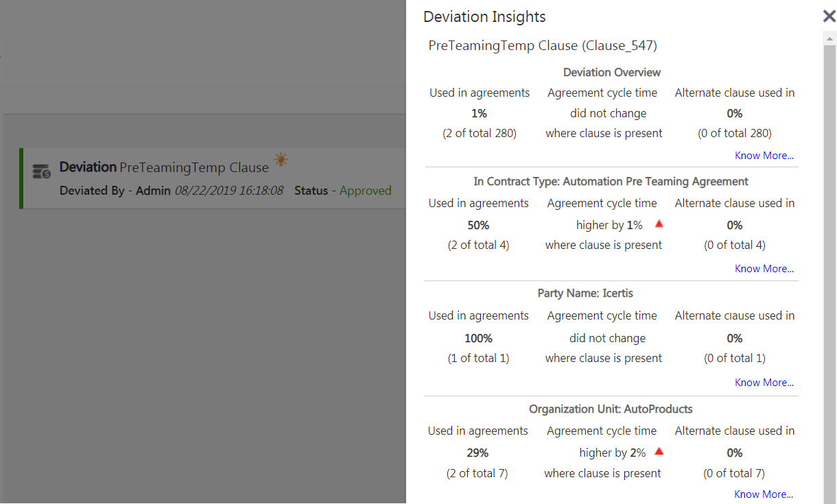837x504 pixels.
Task: Click the Deviated By - Admin text
Action: [x=115, y=191]
